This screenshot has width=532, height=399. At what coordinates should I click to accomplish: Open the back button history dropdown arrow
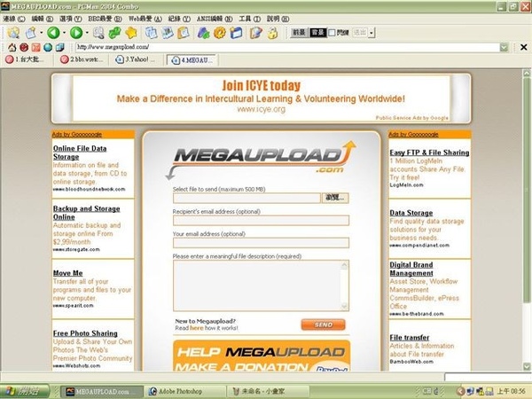(x=64, y=33)
